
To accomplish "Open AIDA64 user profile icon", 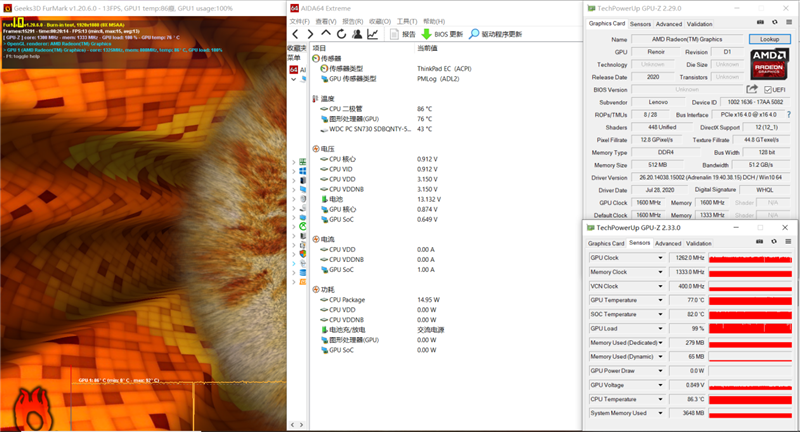I will [x=357, y=34].
